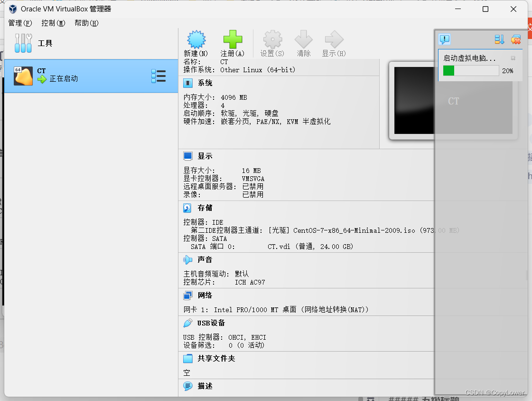Click the 系统 section chip icon
532x401 pixels.
(188, 83)
